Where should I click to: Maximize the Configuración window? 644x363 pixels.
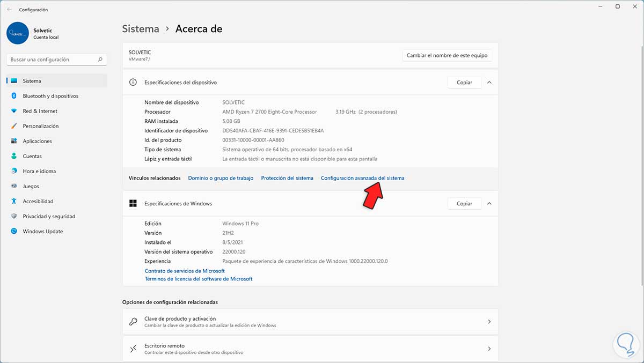tap(618, 6)
